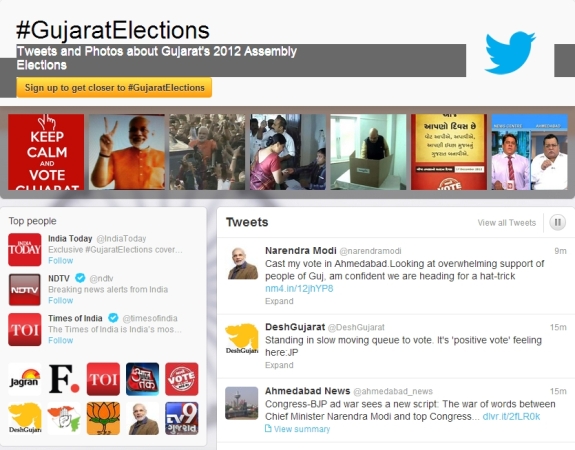The width and height of the screenshot is (575, 450).
Task: Open the ballot box voting photo
Action: 368,152
